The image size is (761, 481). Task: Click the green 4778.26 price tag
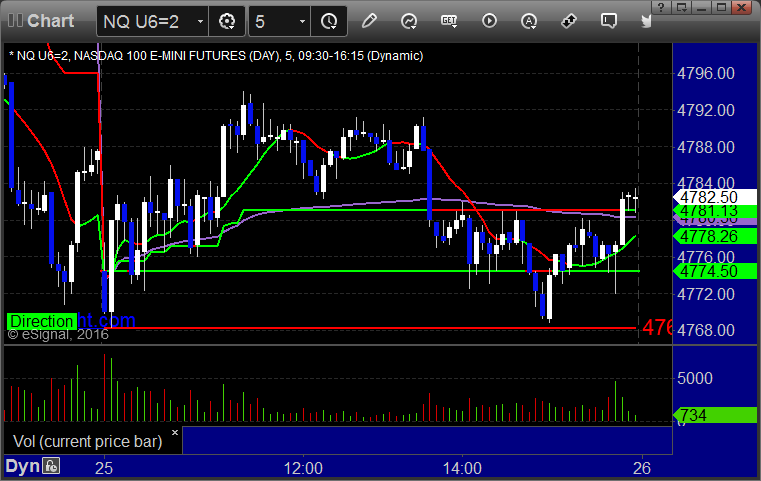[714, 236]
